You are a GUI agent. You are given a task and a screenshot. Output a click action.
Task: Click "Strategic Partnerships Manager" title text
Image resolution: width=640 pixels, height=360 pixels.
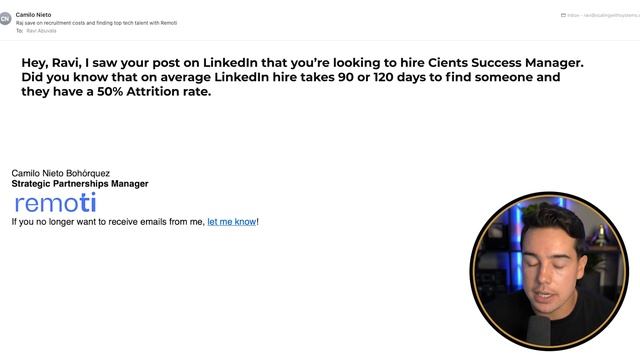[80, 184]
